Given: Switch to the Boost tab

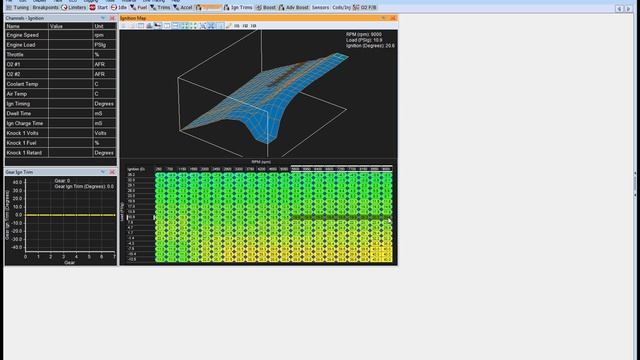Looking at the screenshot, I should (266, 7).
